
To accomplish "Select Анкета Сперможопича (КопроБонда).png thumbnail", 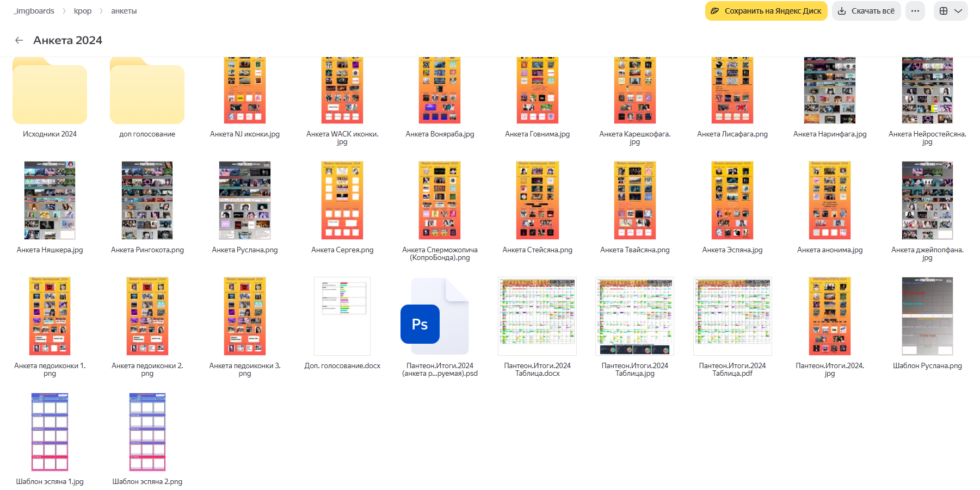I will 440,200.
